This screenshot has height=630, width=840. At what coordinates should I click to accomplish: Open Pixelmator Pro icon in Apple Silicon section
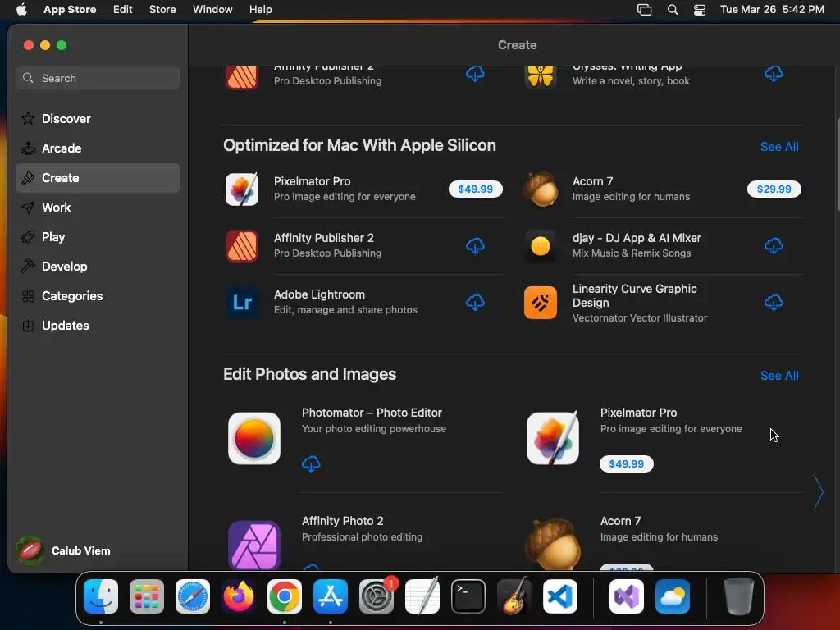pos(242,189)
